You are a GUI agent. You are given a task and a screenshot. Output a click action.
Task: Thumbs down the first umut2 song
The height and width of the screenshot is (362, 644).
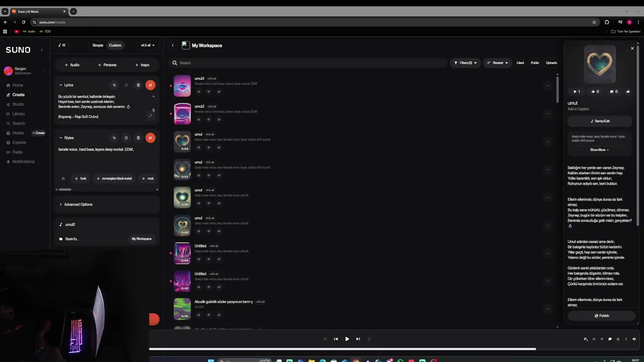coord(209,92)
